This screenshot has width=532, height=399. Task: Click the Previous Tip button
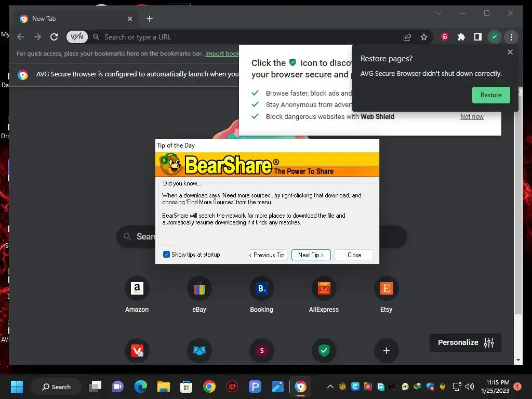[268, 255]
